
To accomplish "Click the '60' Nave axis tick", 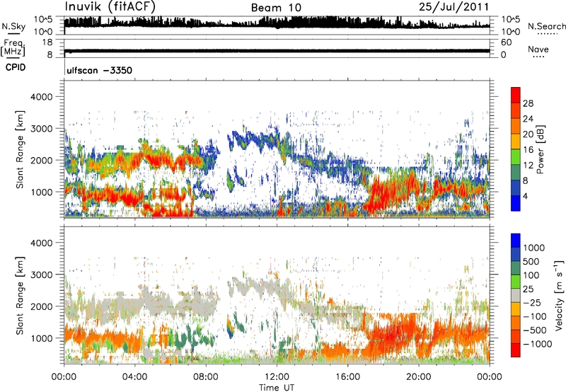I will pyautogui.click(x=506, y=42).
